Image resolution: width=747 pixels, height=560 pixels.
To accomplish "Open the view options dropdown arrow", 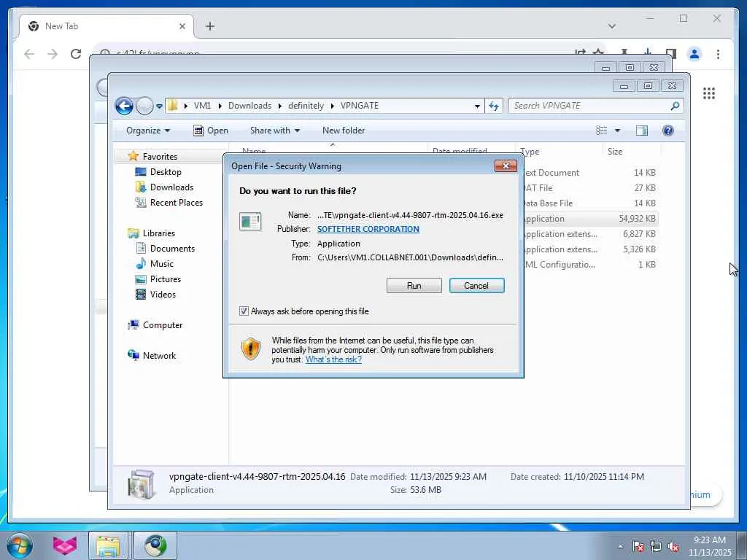I will 617,131.
